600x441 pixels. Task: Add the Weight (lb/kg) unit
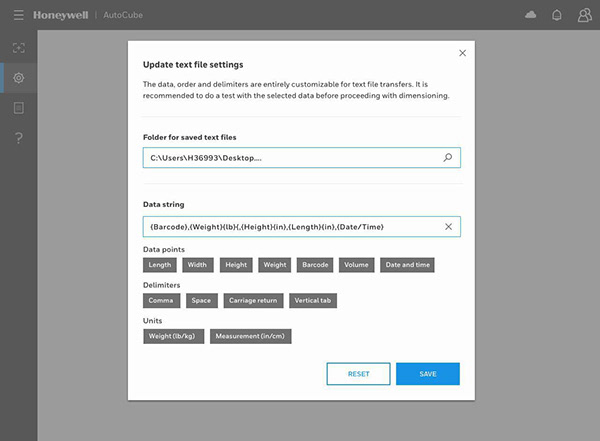173,336
